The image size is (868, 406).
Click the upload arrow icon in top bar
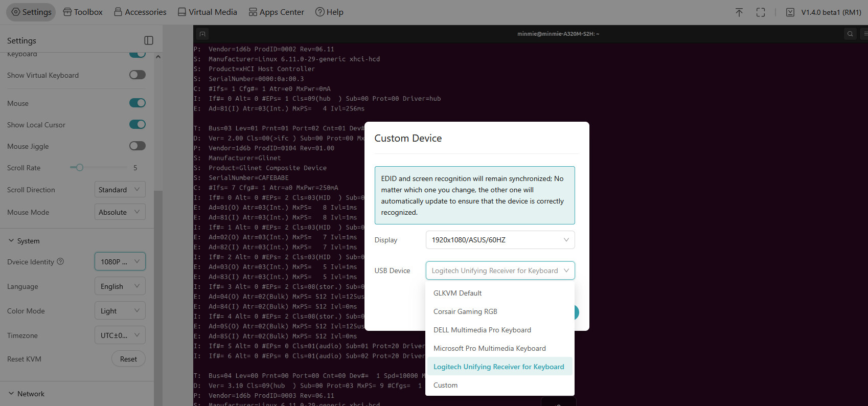coord(739,12)
